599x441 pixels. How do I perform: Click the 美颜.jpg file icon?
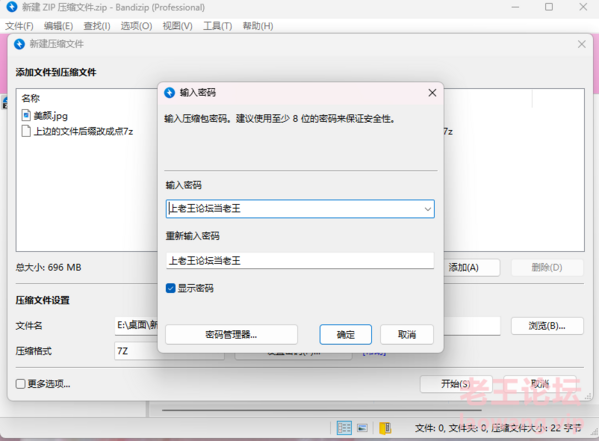point(26,115)
